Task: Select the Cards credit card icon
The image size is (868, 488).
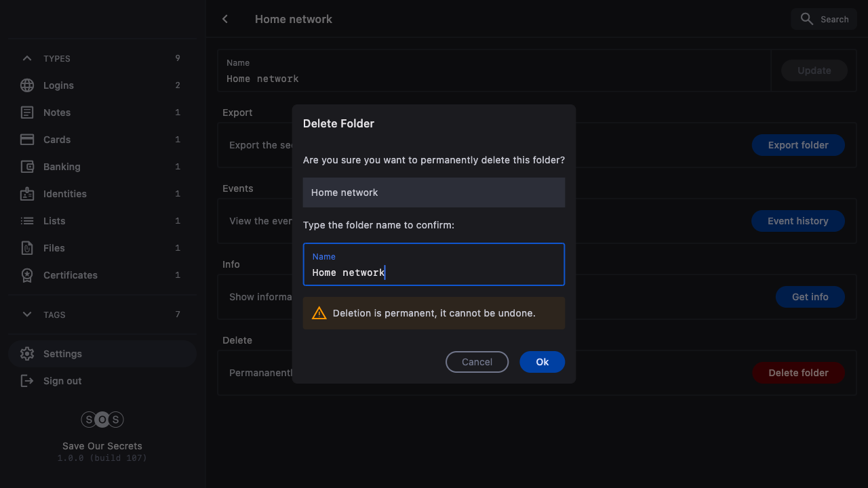Action: 27,140
